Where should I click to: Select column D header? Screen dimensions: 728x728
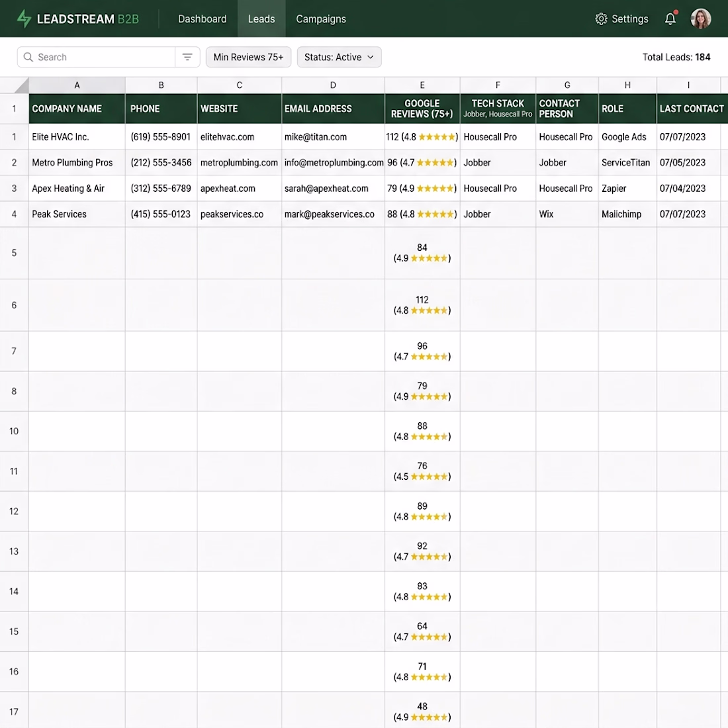point(333,85)
